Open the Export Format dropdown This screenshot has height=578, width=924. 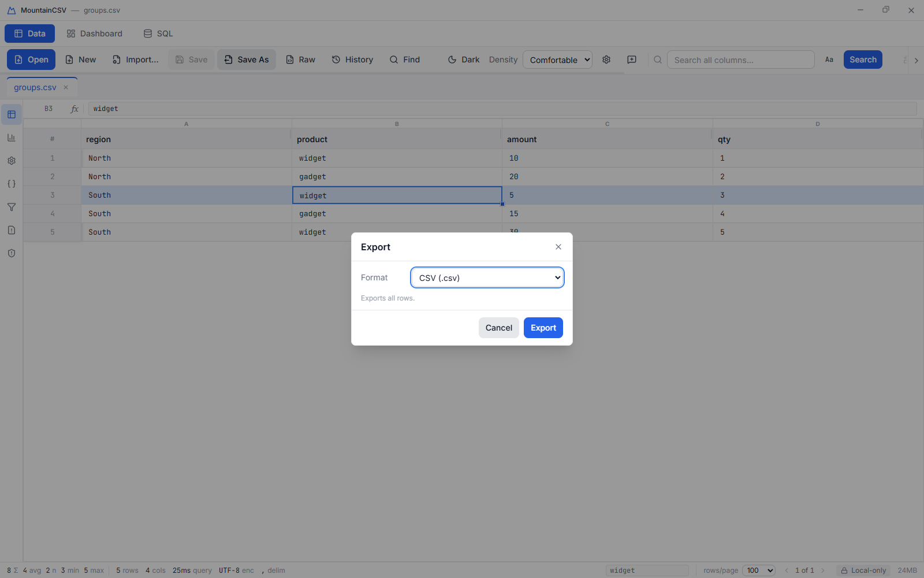487,277
